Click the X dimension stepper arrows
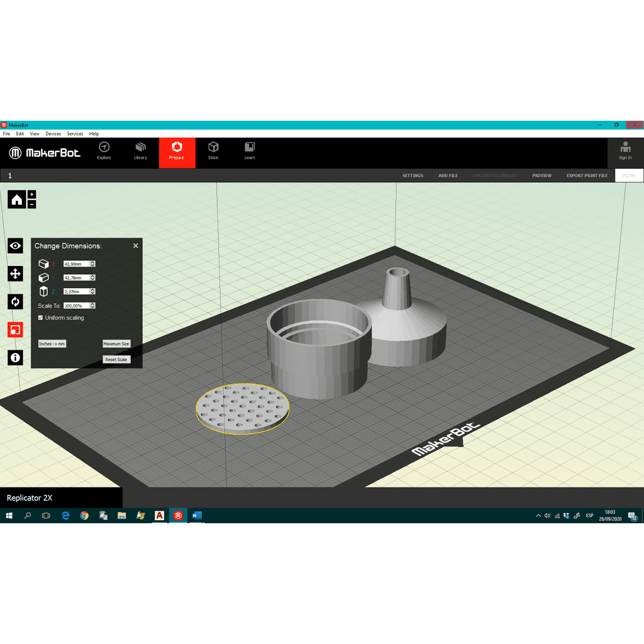644x644 pixels. pos(93,264)
